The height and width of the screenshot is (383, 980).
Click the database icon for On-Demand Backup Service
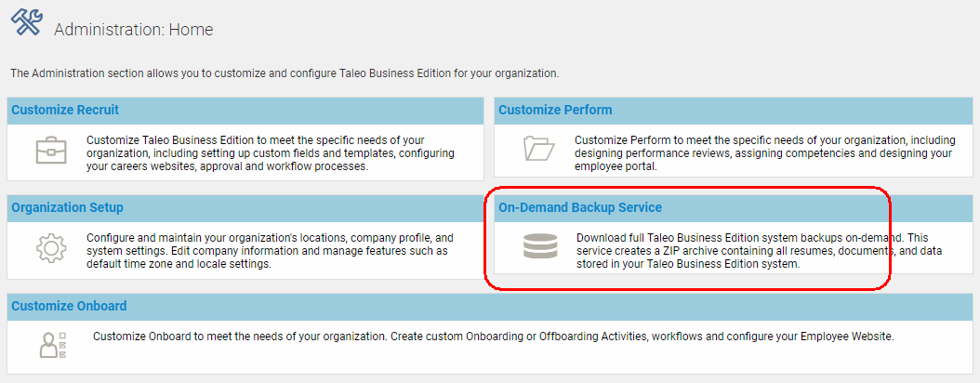[x=539, y=245]
